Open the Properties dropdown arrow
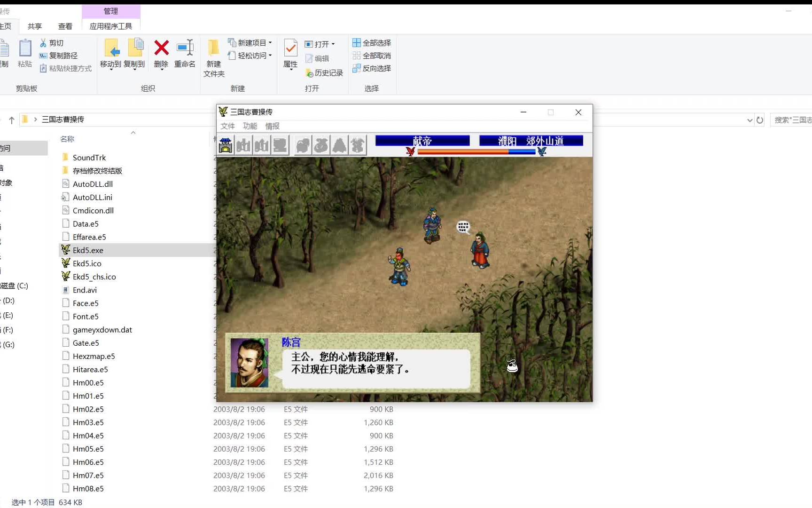 pyautogui.click(x=290, y=70)
